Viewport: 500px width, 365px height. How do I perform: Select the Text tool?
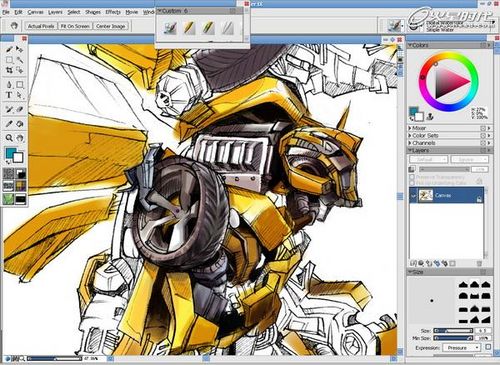(9, 95)
